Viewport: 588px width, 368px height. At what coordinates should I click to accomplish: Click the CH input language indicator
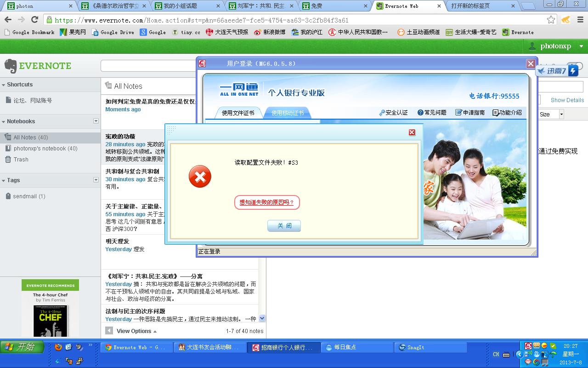[496, 354]
